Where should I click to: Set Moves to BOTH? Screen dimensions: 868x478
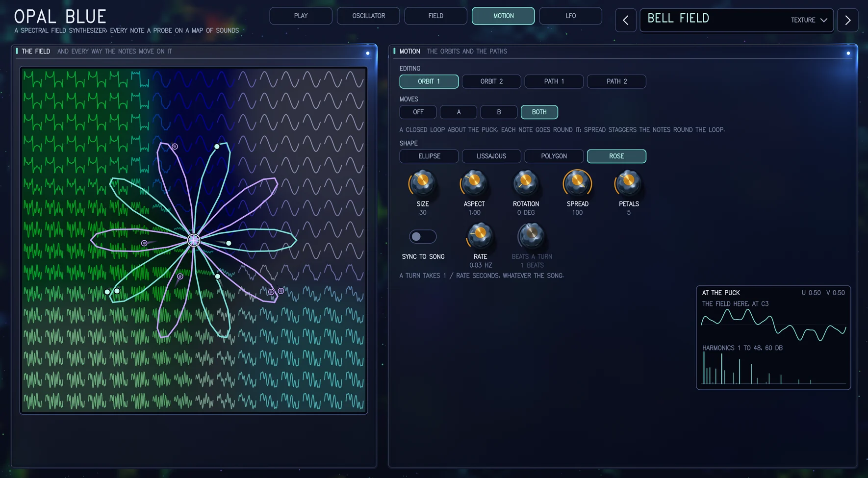(539, 112)
